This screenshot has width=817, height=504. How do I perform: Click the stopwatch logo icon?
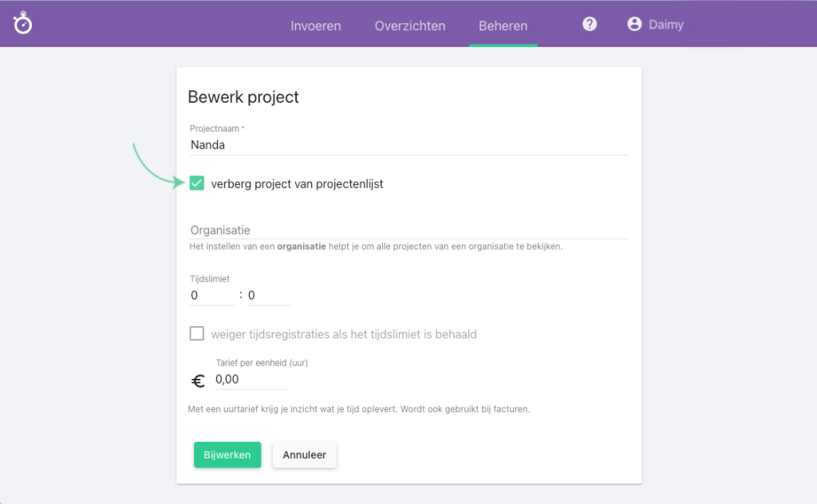point(22,23)
